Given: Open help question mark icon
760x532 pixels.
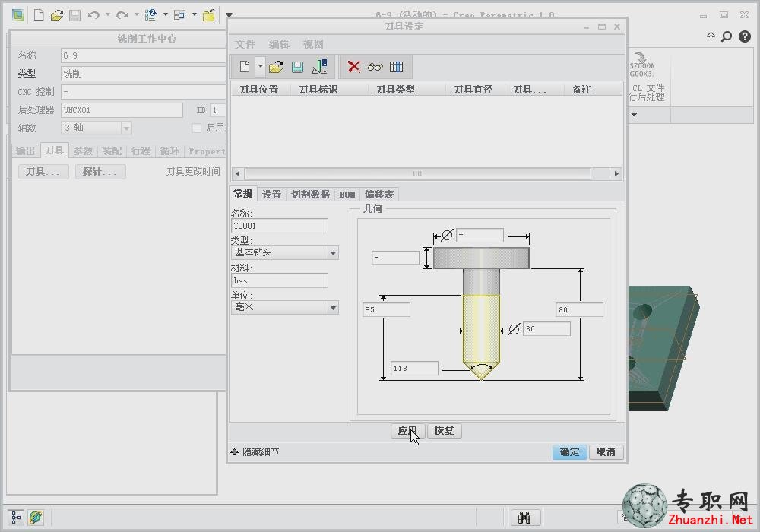Looking at the screenshot, I should [x=745, y=36].
